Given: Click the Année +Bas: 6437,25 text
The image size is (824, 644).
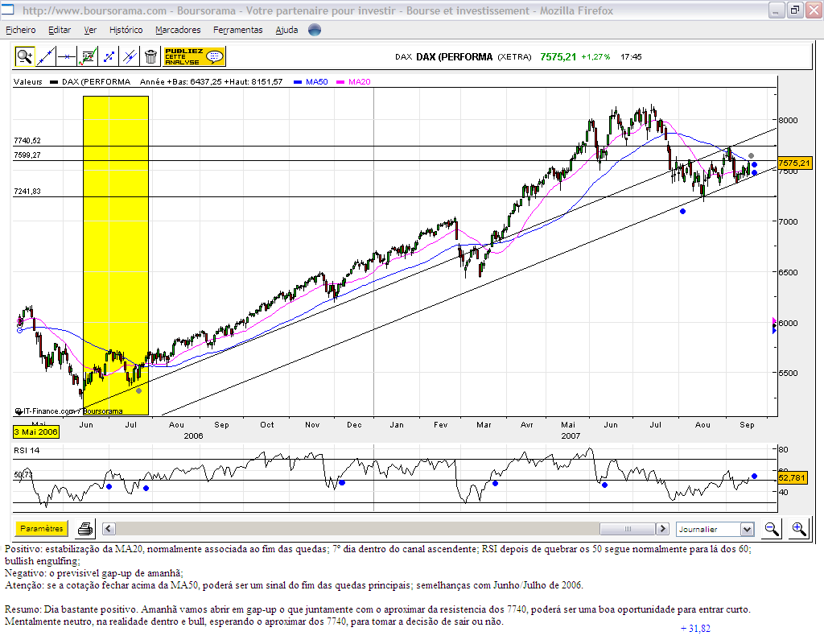Looking at the screenshot, I should click(181, 81).
